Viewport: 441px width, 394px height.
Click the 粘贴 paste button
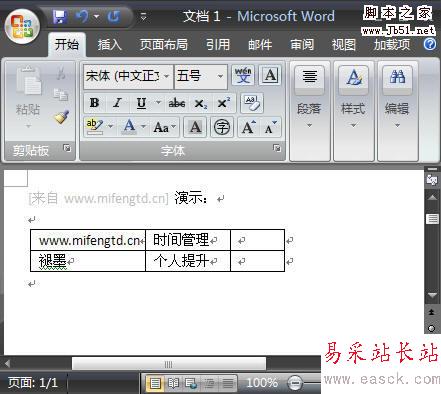[28, 90]
